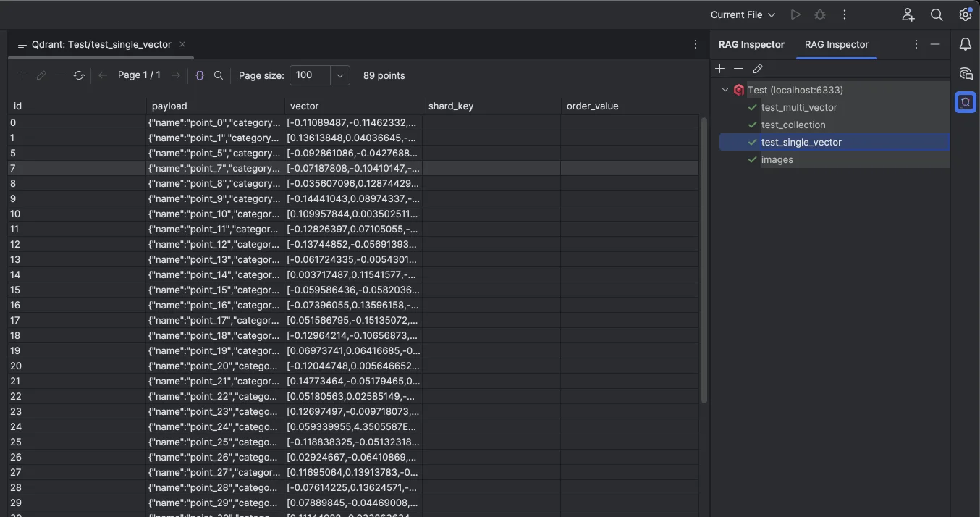
Task: Click the table vertical scrollbar
Action: coord(704,260)
